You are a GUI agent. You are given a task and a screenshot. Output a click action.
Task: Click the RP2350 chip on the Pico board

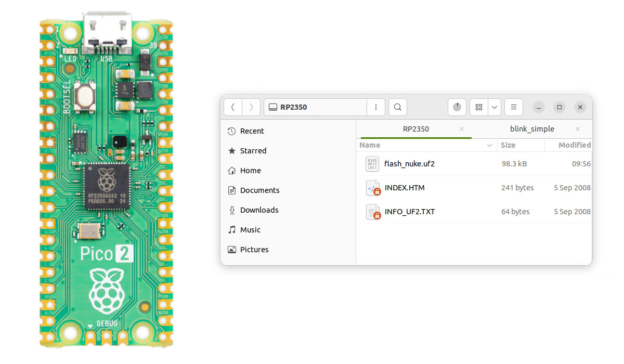pos(107,187)
